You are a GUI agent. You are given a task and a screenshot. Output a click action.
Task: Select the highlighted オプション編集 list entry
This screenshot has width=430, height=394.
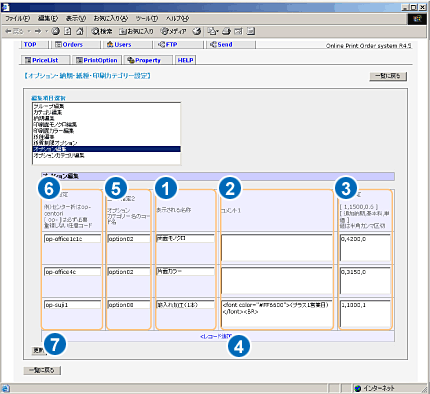[106, 149]
